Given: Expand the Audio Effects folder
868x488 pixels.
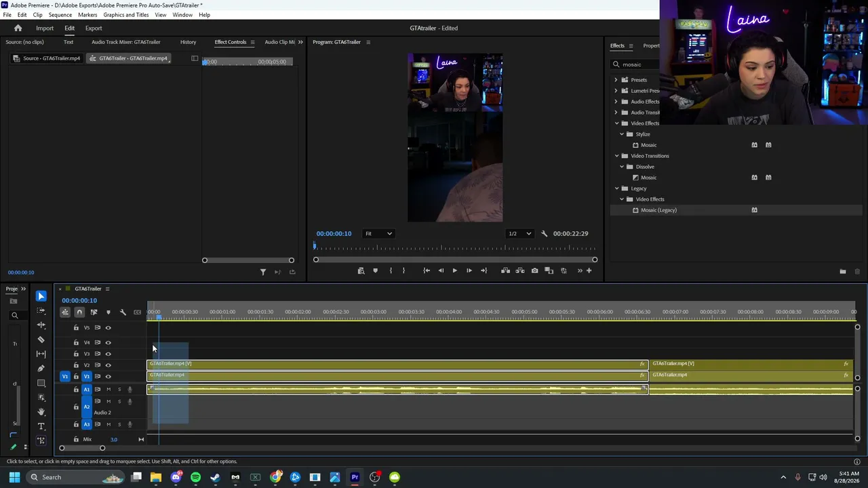Looking at the screenshot, I should point(616,102).
